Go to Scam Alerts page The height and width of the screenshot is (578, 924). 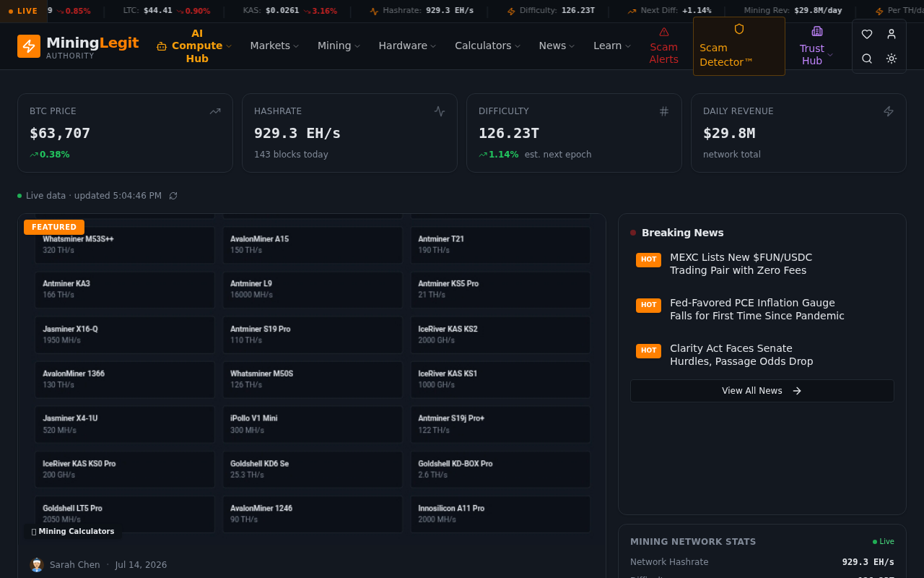[x=664, y=46]
